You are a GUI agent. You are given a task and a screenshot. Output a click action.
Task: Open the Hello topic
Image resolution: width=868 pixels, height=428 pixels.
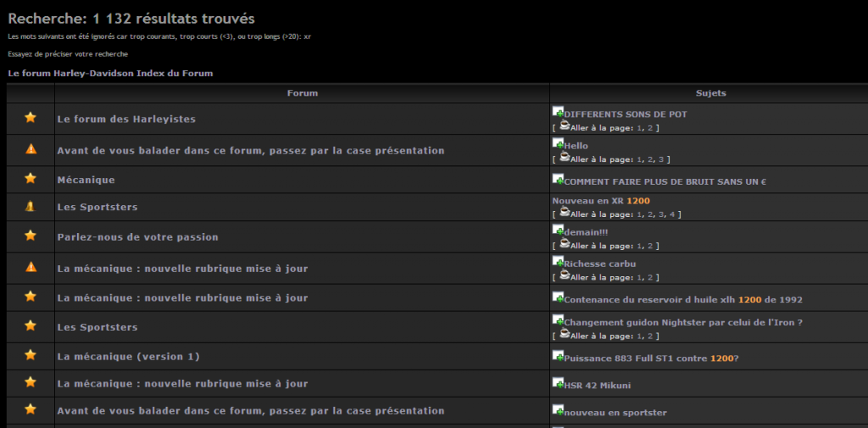[576, 146]
